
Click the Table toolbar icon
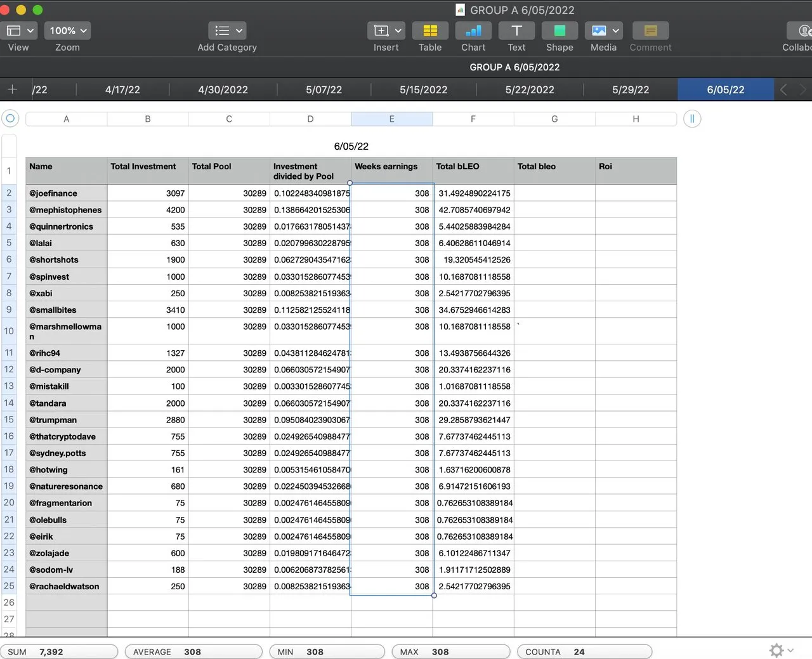[x=430, y=30]
